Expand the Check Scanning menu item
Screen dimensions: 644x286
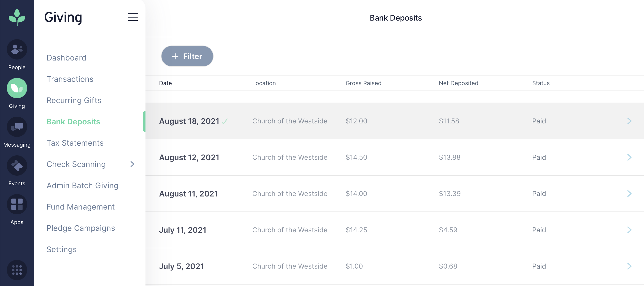click(76, 164)
